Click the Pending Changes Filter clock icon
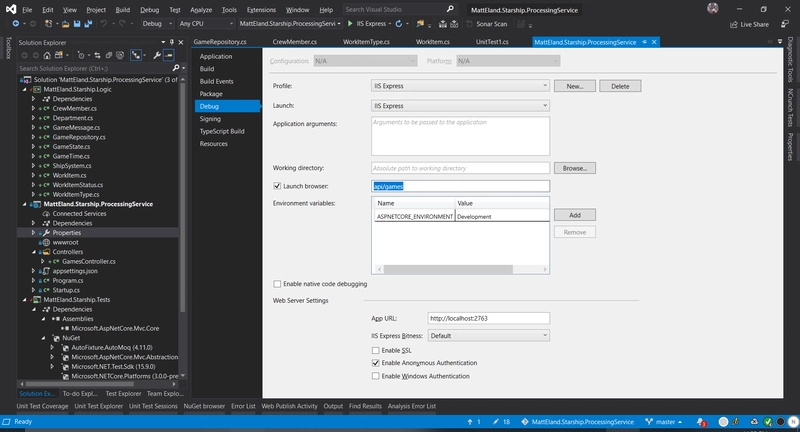Screen dimensions: 800x432 click(81, 55)
